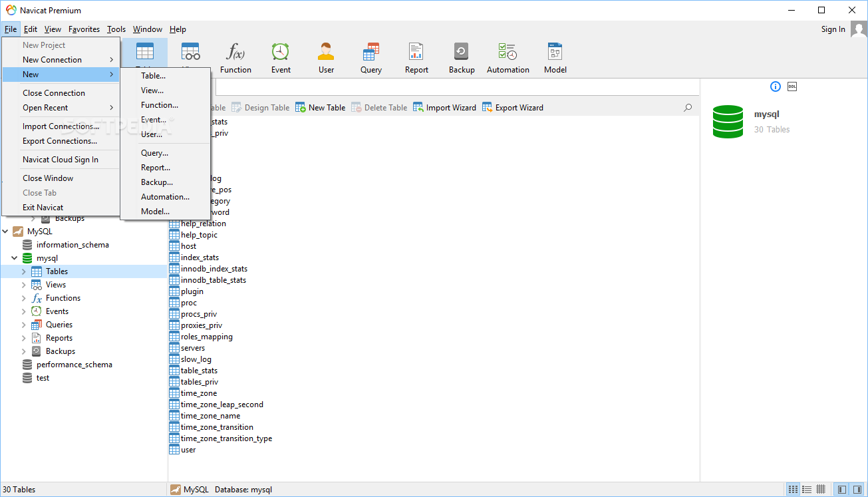
Task: Expand the Tables node in tree
Action: point(24,271)
